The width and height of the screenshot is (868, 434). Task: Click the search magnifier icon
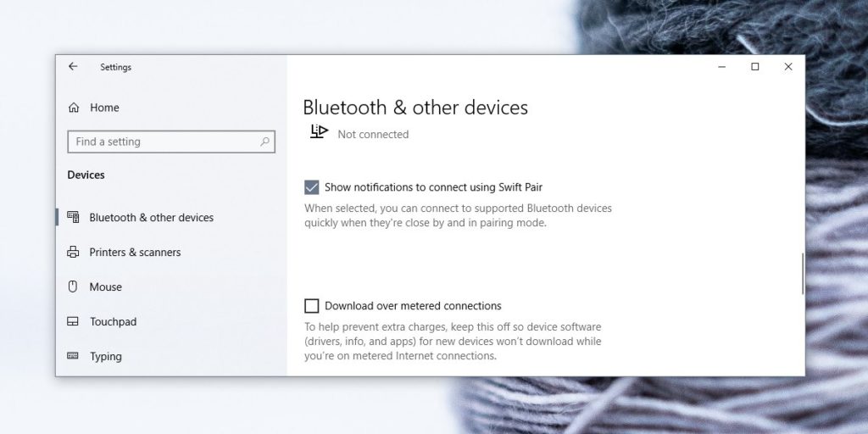coord(265,142)
